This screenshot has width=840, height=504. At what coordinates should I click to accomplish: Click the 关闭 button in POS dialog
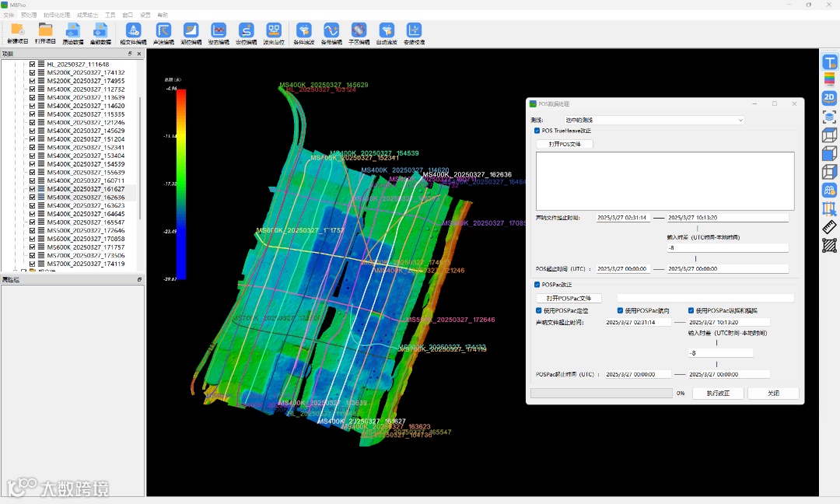[773, 393]
